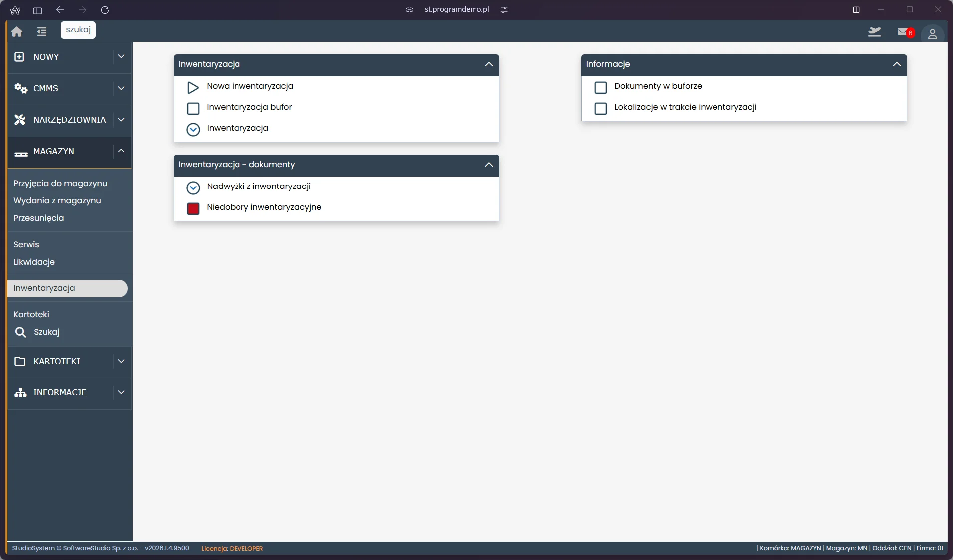
Task: Start Nowa inwentaryzacja
Action: coord(250,86)
